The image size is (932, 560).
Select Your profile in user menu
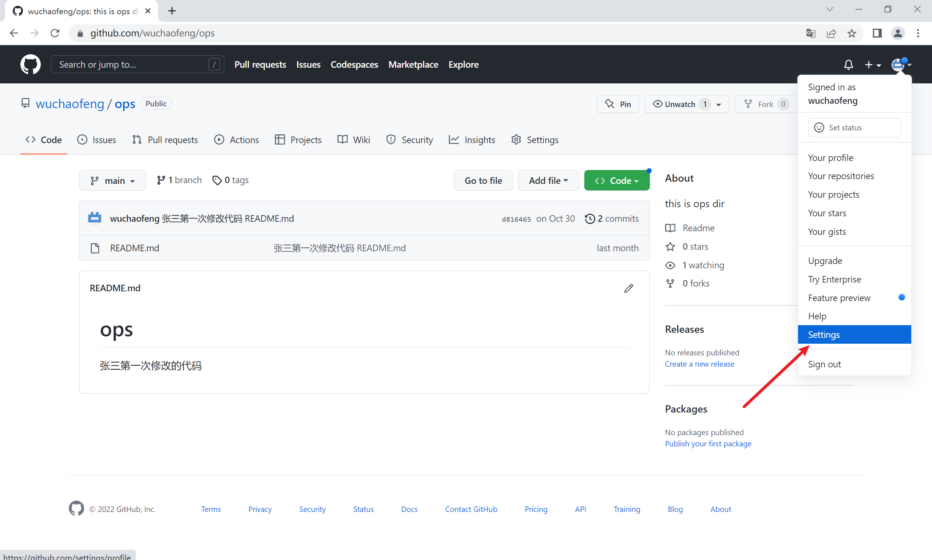pos(854,158)
